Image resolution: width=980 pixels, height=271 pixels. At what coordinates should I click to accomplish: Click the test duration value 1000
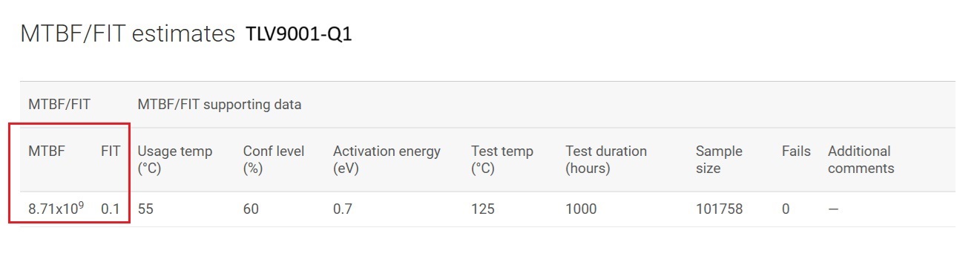tap(581, 209)
